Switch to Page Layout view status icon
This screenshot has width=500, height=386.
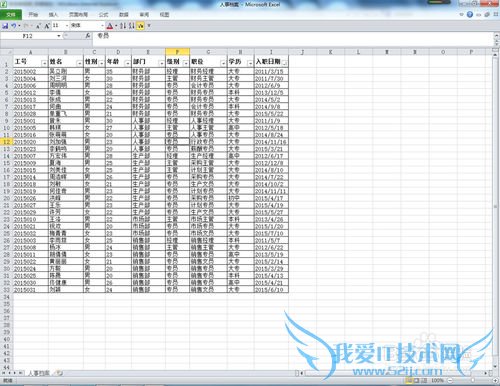pos(416,380)
